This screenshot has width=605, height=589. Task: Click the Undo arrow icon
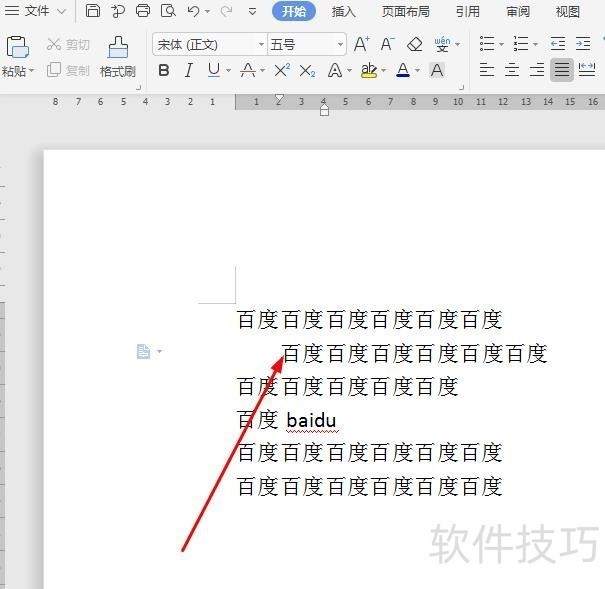click(x=193, y=11)
